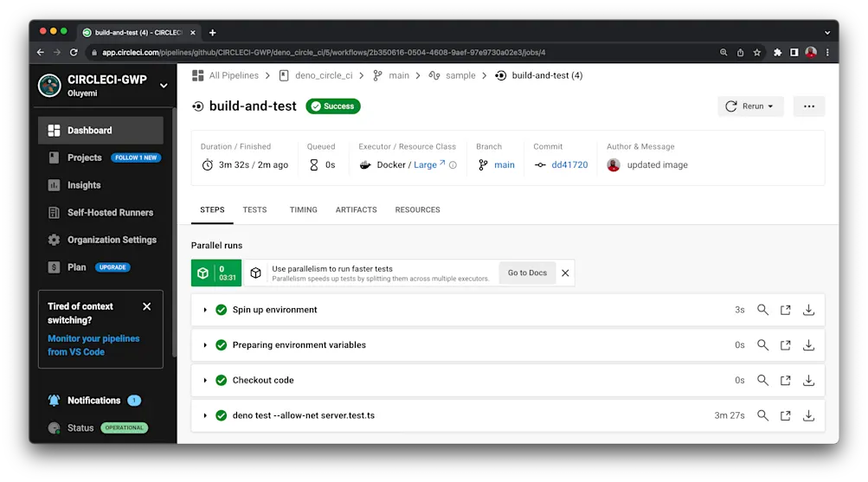
Task: Open a new browser tab
Action: (213, 33)
